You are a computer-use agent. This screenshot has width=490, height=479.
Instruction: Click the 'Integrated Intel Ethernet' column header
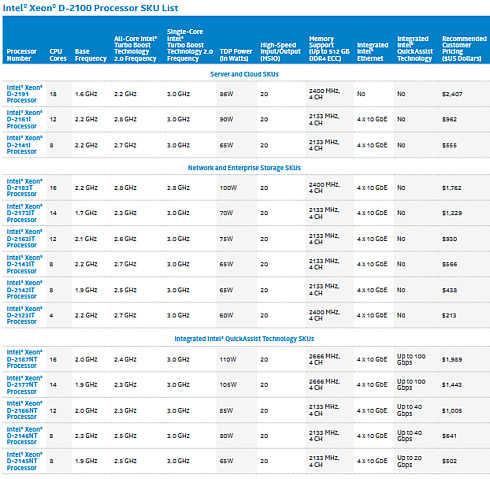373,52
